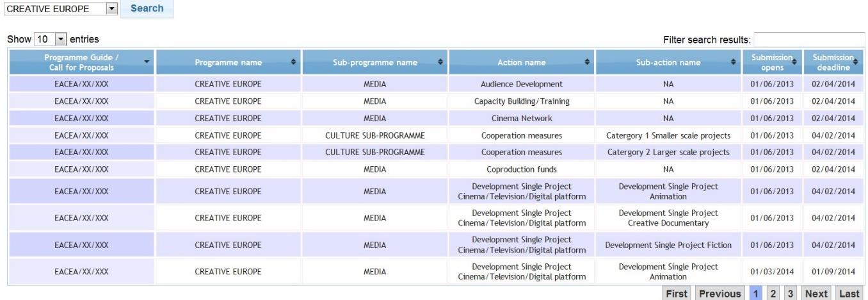Open the Show entries count dropdown
The width and height of the screenshot is (868, 300).
(x=51, y=40)
